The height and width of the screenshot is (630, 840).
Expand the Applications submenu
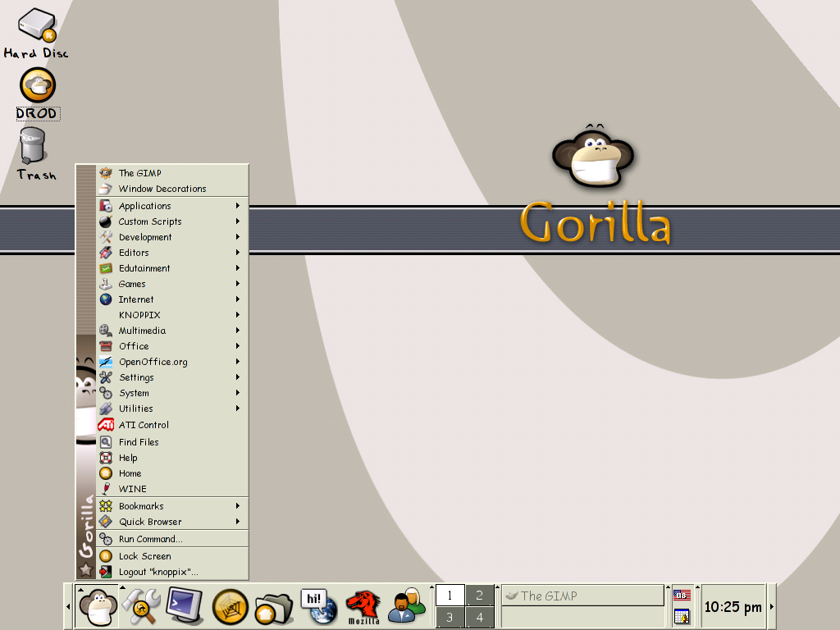click(x=172, y=206)
